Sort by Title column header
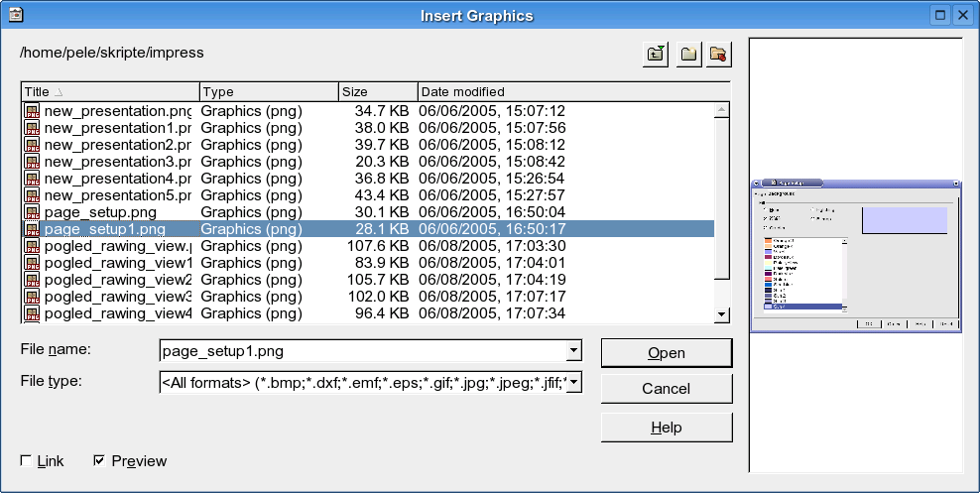980x493 pixels. tap(111, 92)
